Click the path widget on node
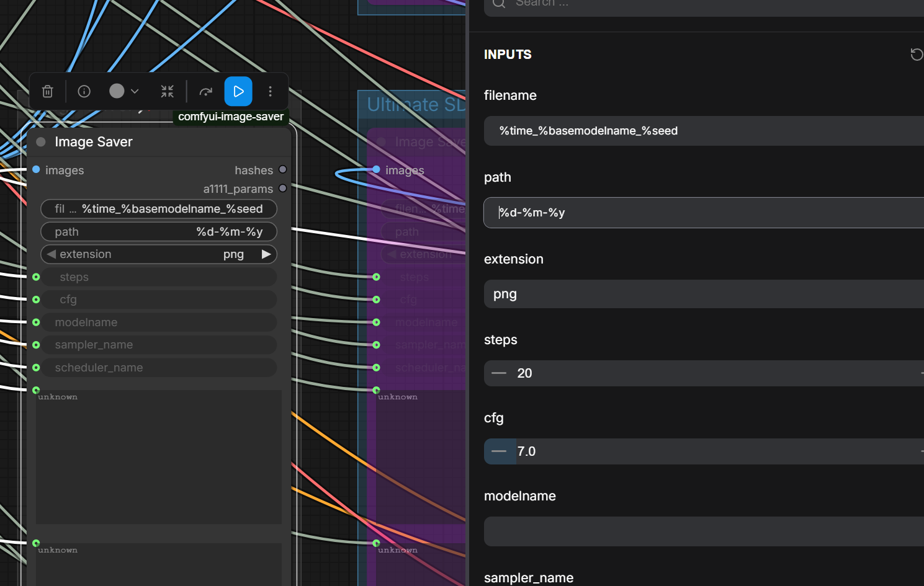 click(159, 232)
